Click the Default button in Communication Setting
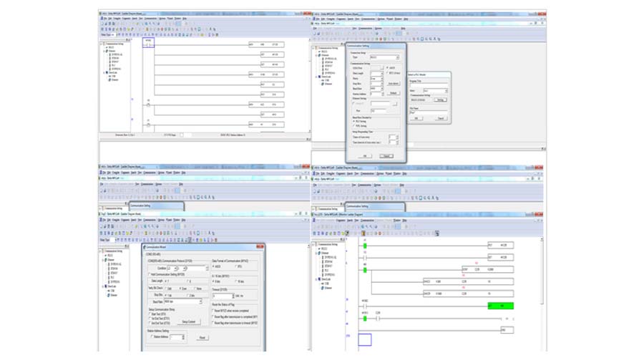The image size is (644, 358). point(394,93)
